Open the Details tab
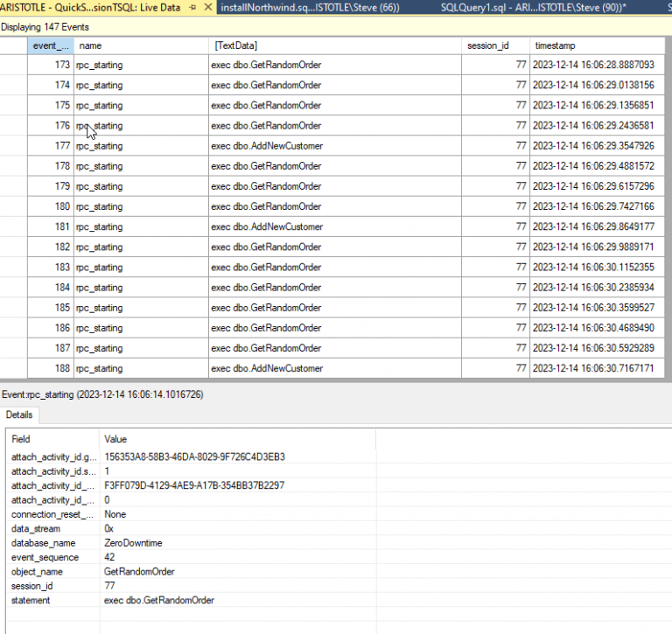 [x=19, y=415]
